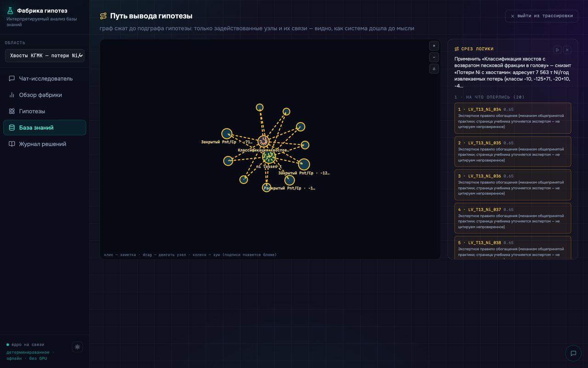The image size is (588, 368).
Task: Close the Срез логики panel
Action: tap(567, 50)
